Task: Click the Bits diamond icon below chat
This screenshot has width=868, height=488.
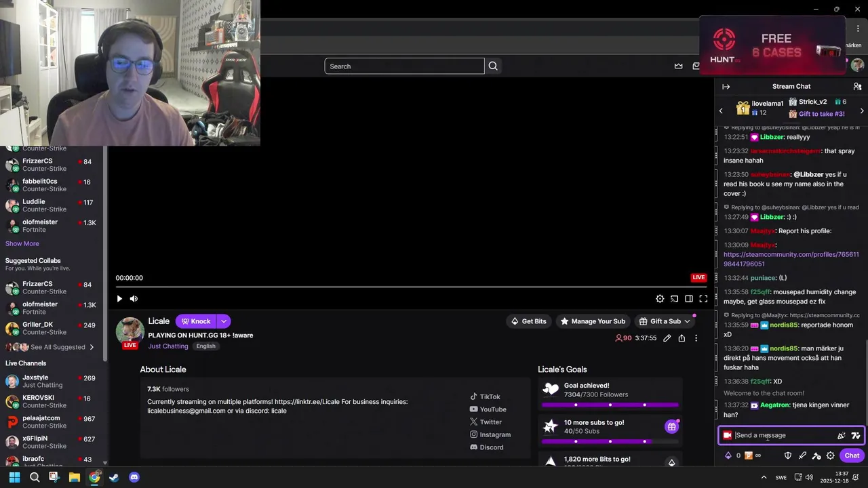Action: 728,455
